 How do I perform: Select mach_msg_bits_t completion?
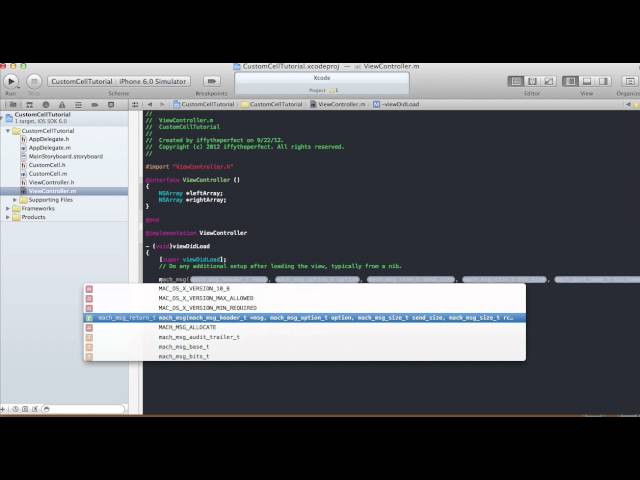tap(304, 356)
